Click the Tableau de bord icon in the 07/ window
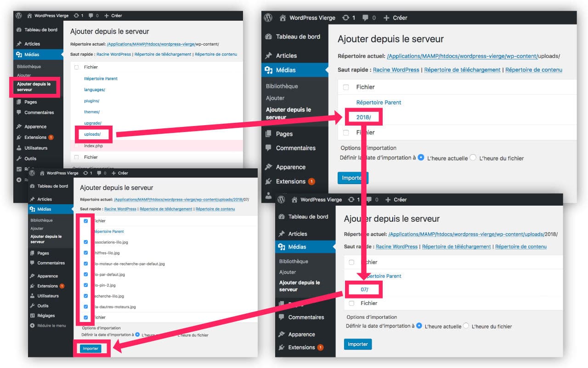Image resolution: width=588 pixels, height=368 pixels. [x=281, y=217]
